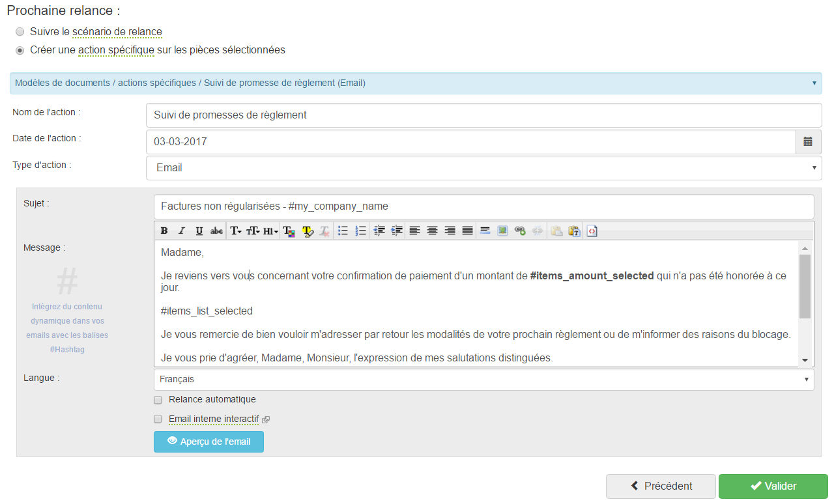Switch to HTML source view

click(592, 231)
